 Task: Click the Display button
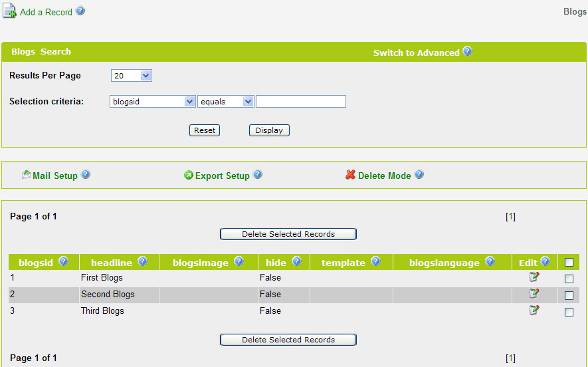269,130
